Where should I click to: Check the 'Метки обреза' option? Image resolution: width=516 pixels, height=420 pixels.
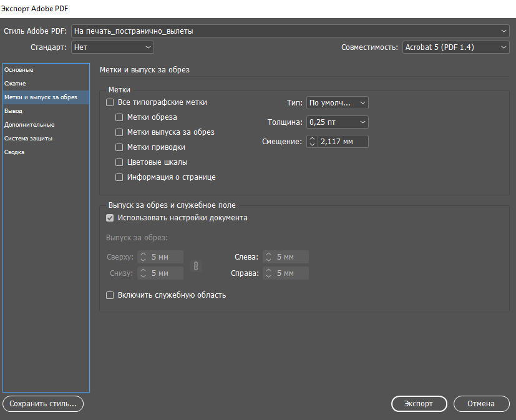point(119,117)
